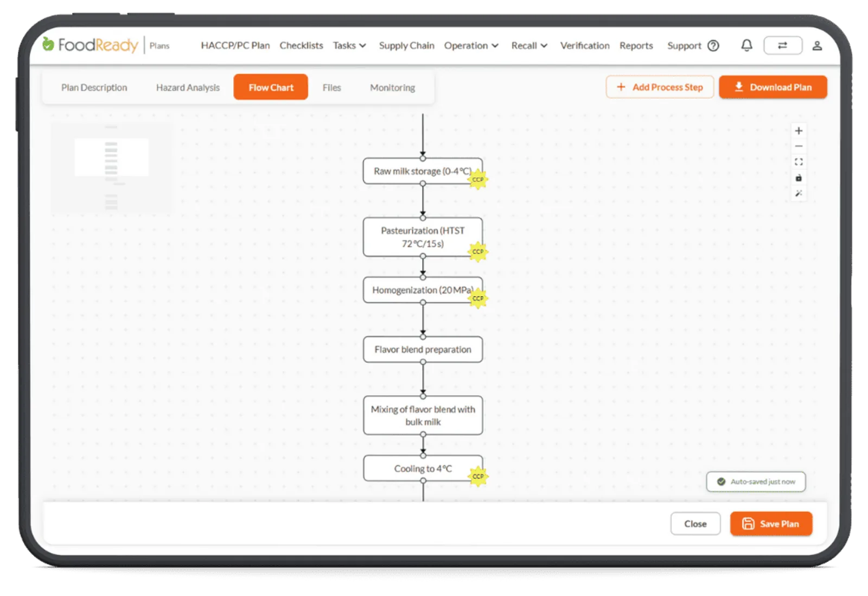Click the minimap overview thumbnail
868x596 pixels.
pyautogui.click(x=111, y=168)
